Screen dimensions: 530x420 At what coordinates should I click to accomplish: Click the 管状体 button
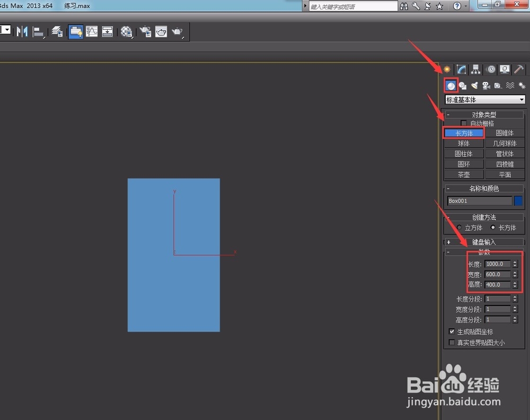click(505, 154)
